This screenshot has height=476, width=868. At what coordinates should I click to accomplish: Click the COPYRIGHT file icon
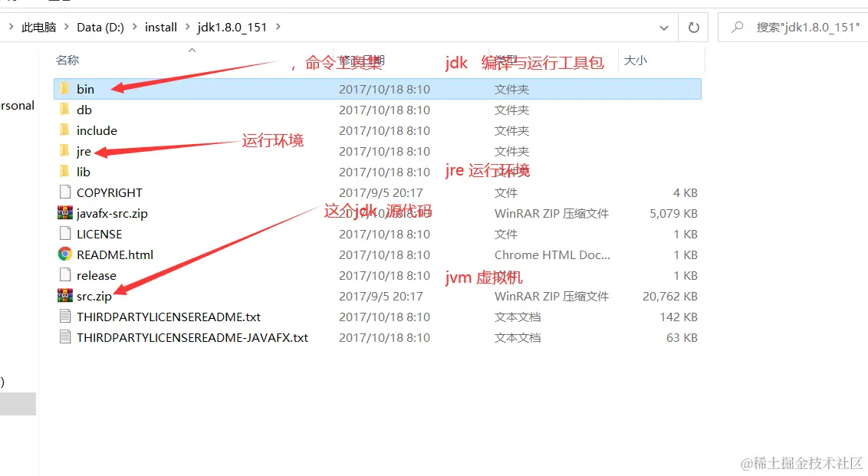64,192
